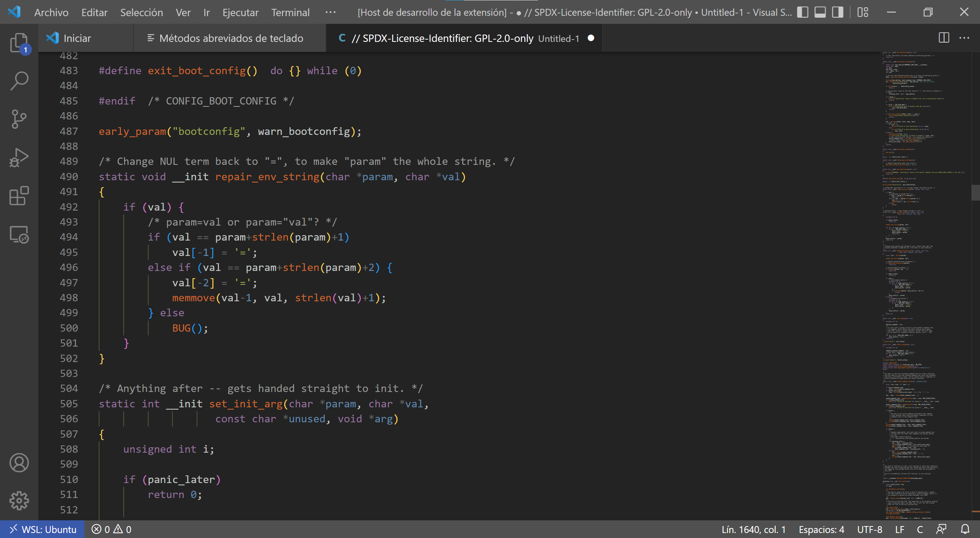
Task: Open the Search view
Action: (x=19, y=81)
